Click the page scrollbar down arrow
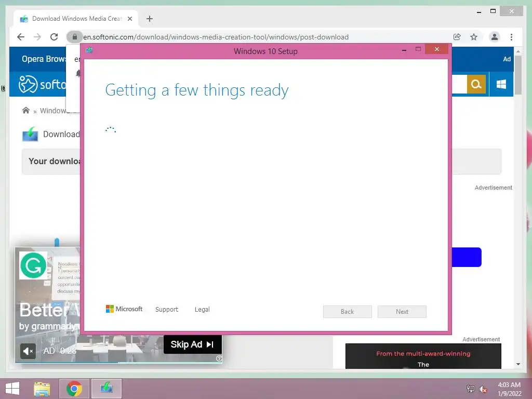The height and width of the screenshot is (399, 532). pos(518,364)
